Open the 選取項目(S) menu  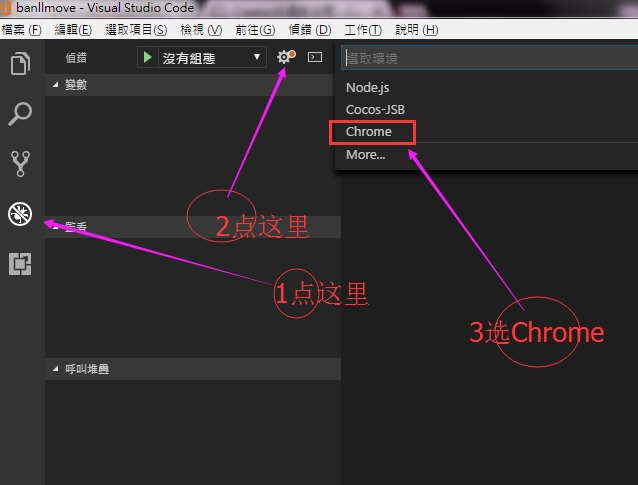pyautogui.click(x=136, y=30)
